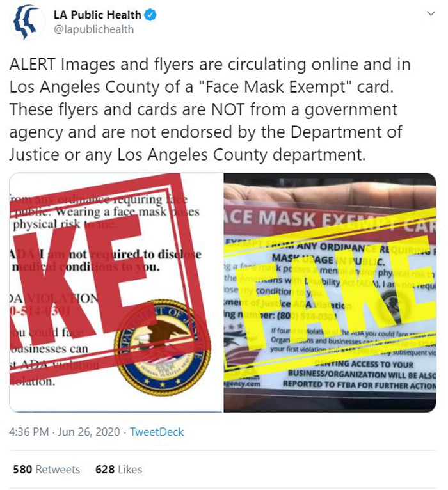View the 628 Likes list
Image resolution: width=448 pixels, height=490 pixels.
(x=119, y=470)
